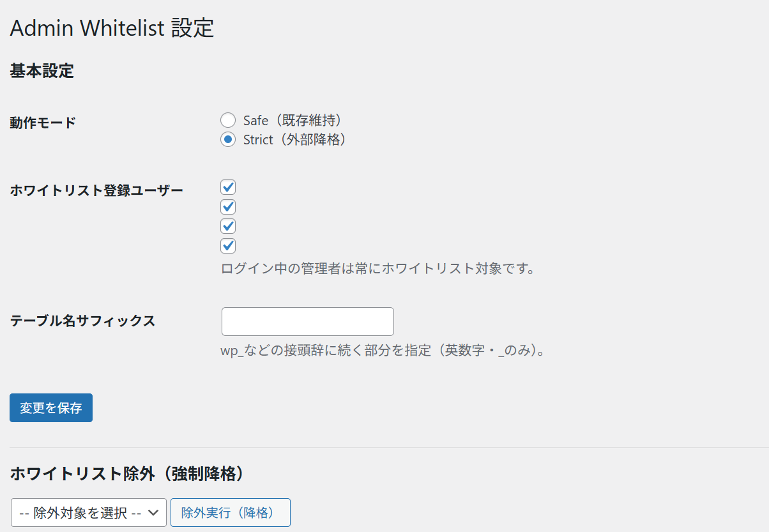The width and height of the screenshot is (769, 532).
Task: Select the Safe（既存維持） radio button
Action: pyautogui.click(x=228, y=120)
